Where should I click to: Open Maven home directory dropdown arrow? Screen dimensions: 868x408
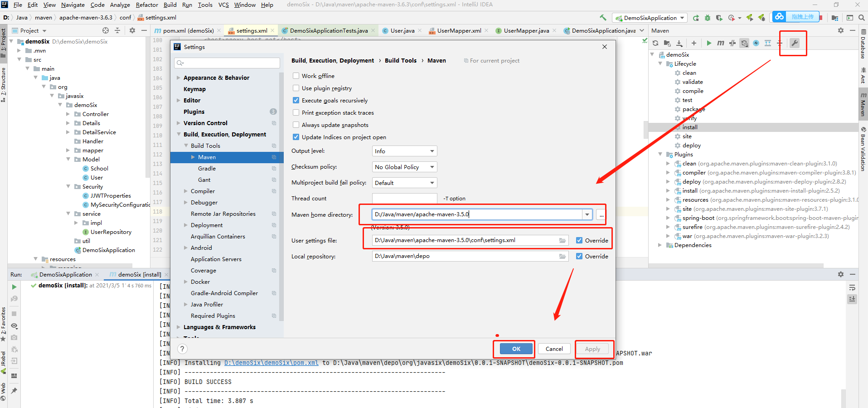[x=587, y=214]
